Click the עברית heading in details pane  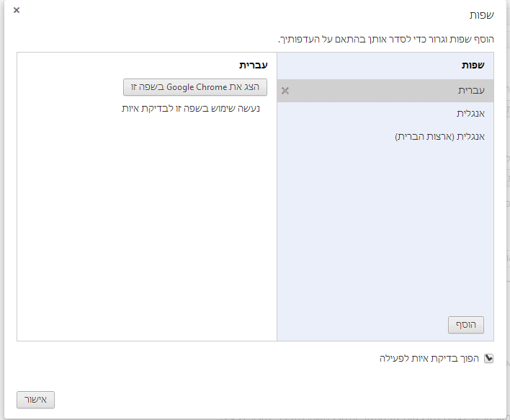(x=255, y=65)
